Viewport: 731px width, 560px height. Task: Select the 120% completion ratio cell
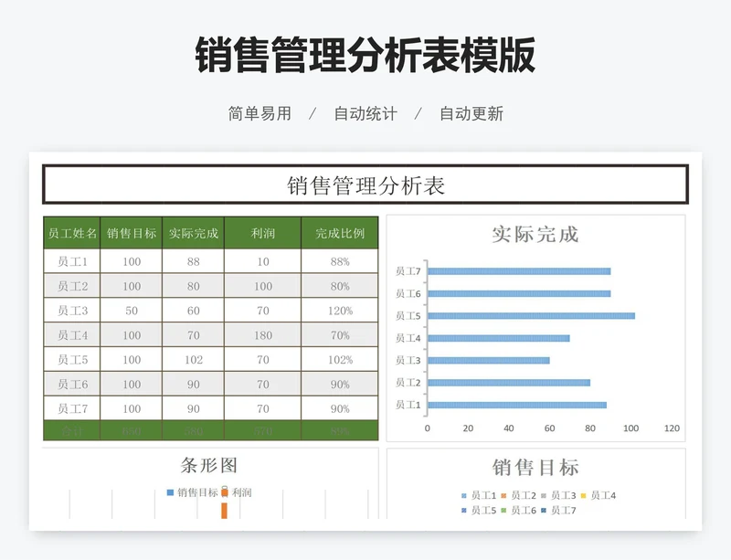(339, 311)
